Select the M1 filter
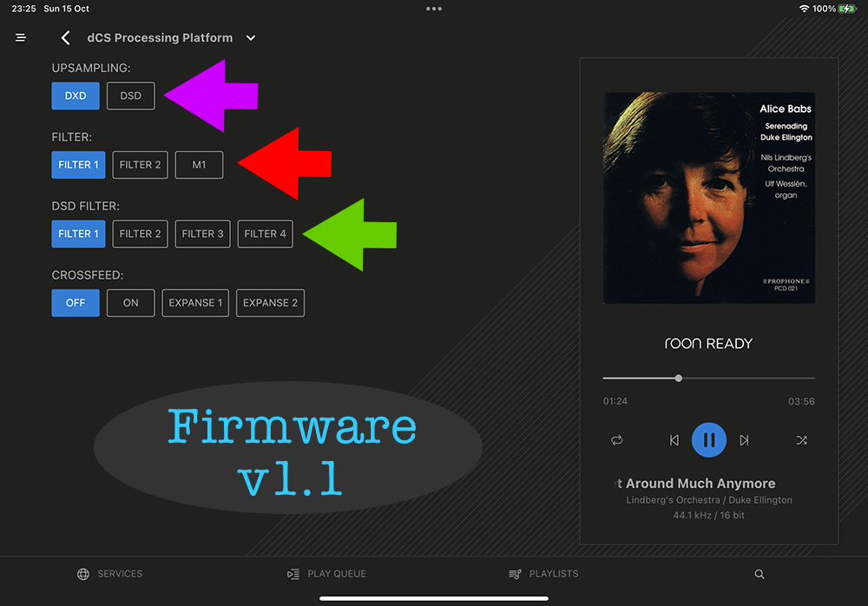This screenshot has height=606, width=868. click(200, 164)
